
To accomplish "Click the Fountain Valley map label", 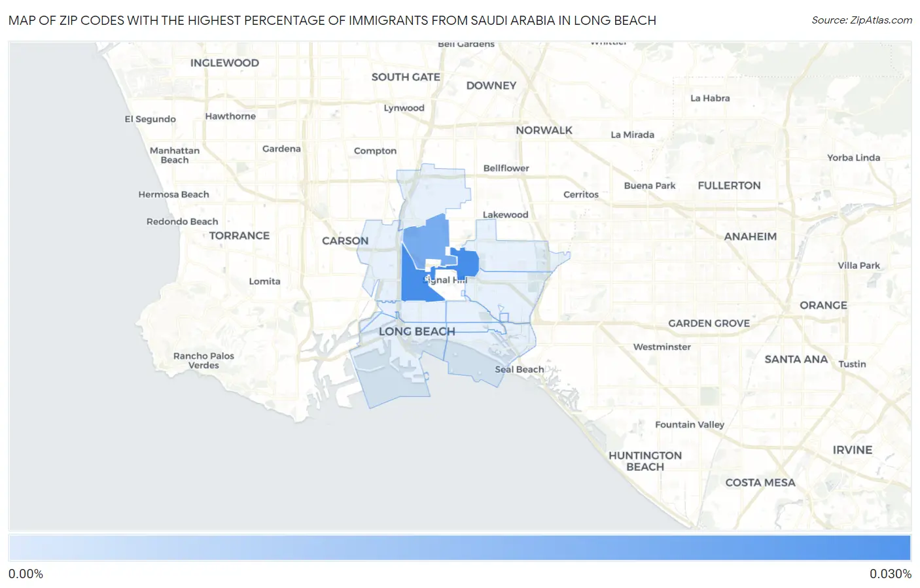I will coord(690,424).
